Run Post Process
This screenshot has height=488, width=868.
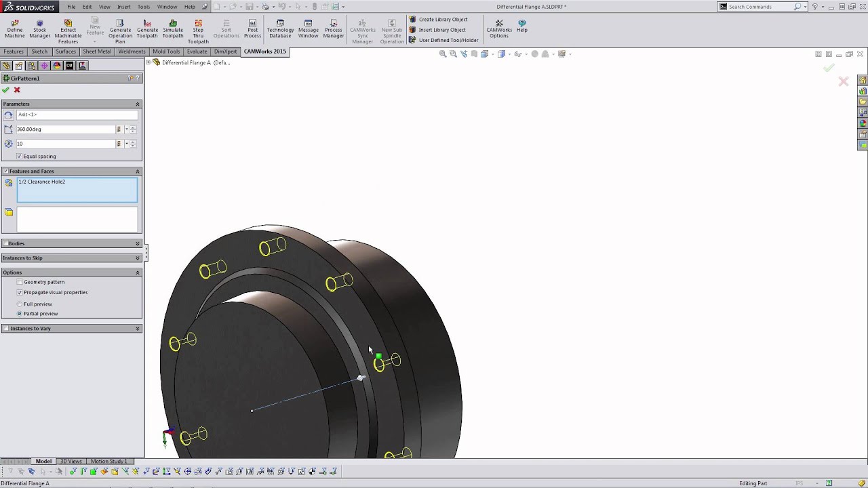[252, 28]
